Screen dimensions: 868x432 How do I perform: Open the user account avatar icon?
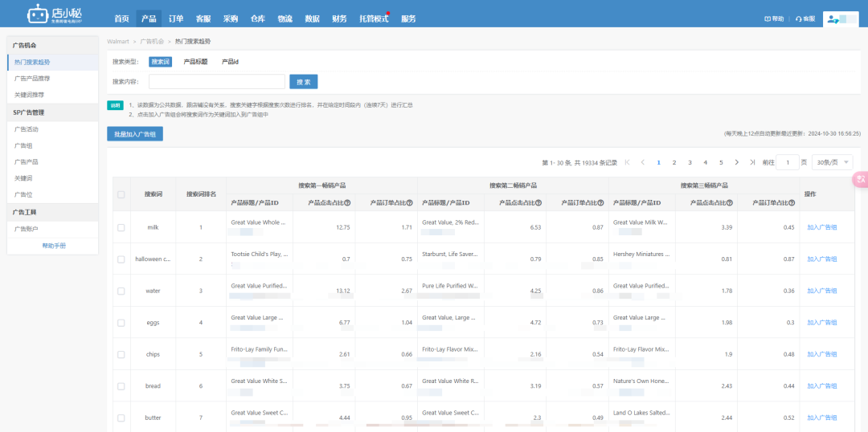[832, 18]
